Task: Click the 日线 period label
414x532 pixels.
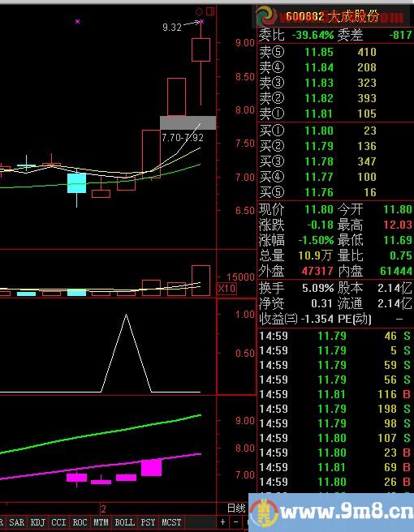Action: coord(236,508)
